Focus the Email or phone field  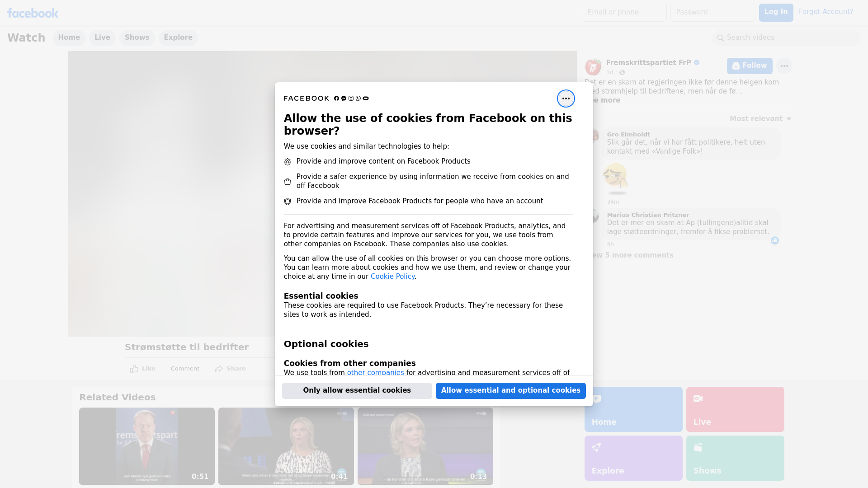(x=624, y=13)
